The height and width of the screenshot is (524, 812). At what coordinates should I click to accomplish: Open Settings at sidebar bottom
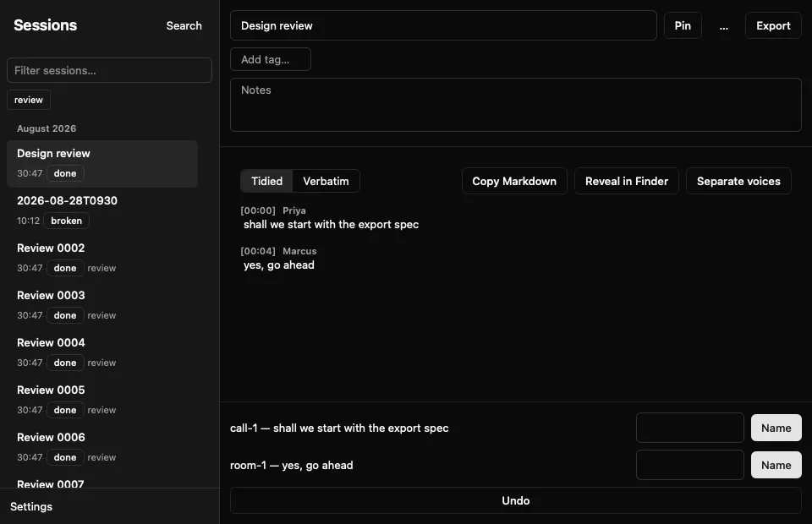click(x=31, y=506)
